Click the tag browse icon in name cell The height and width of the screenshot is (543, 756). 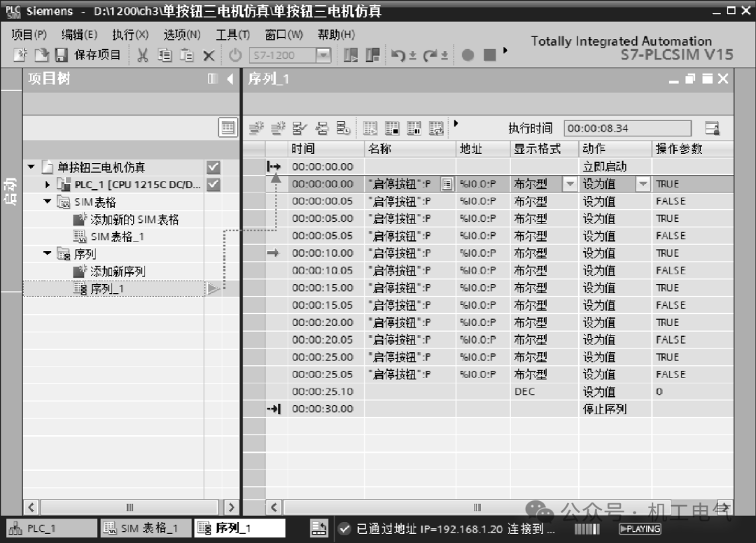[x=447, y=184]
